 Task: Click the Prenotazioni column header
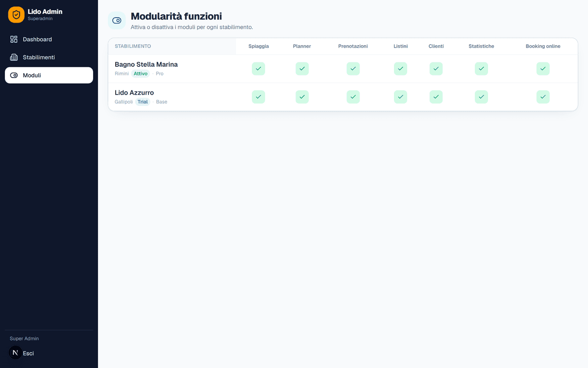click(353, 46)
